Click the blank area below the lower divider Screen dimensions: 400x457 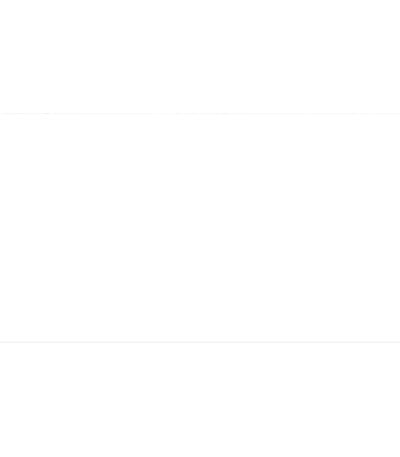pyautogui.click(x=200, y=400)
